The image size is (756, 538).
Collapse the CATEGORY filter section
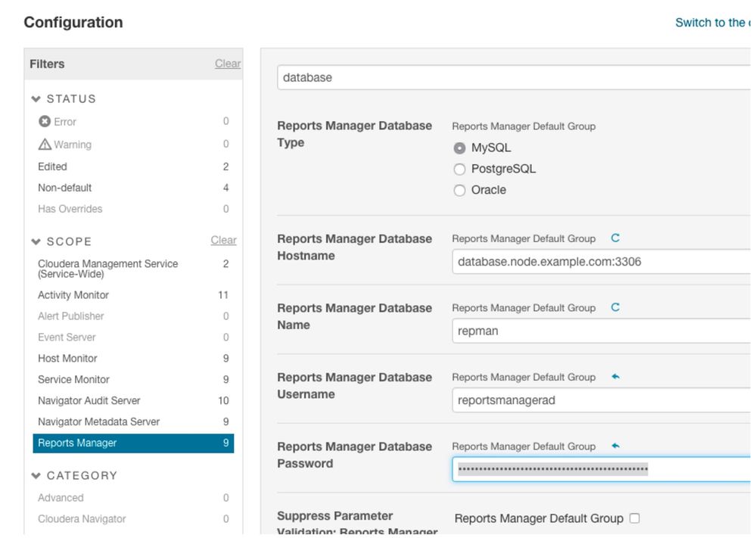point(36,476)
